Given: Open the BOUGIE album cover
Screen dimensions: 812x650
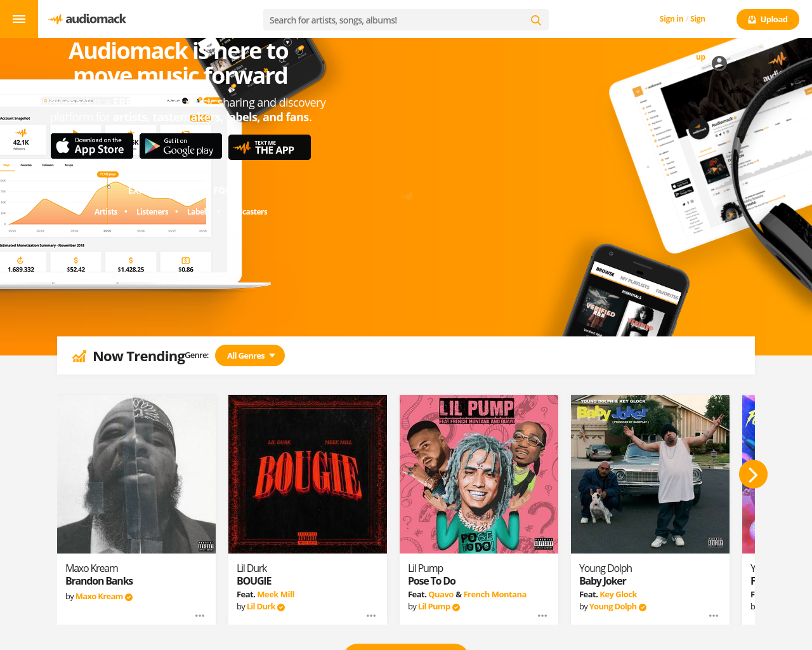Looking at the screenshot, I should tap(308, 474).
